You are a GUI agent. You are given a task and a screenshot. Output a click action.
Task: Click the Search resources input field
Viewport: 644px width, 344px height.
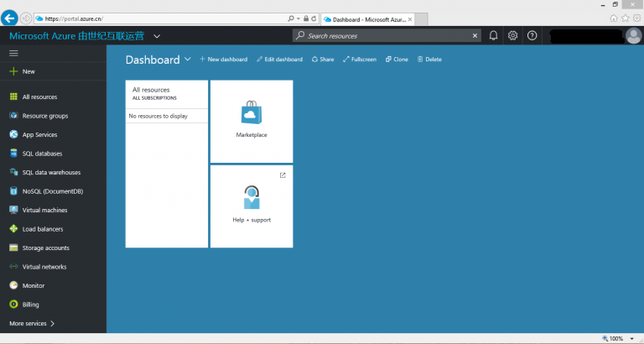pyautogui.click(x=386, y=36)
